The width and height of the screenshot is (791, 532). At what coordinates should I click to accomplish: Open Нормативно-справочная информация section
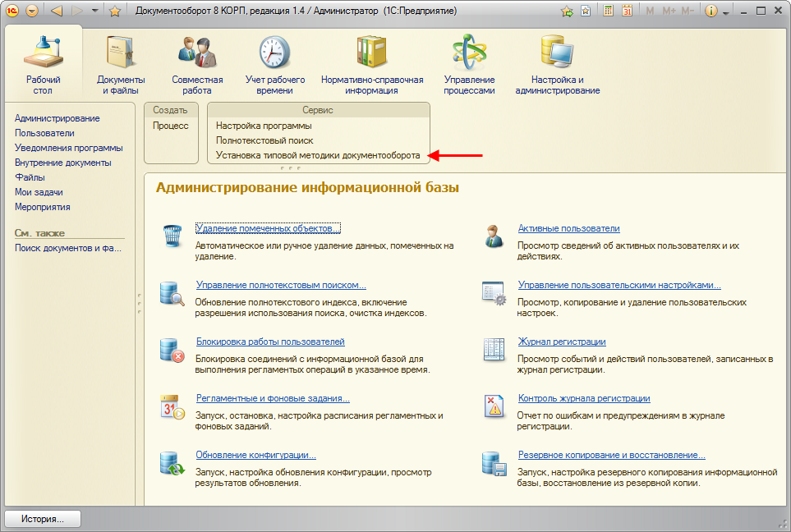(x=372, y=64)
